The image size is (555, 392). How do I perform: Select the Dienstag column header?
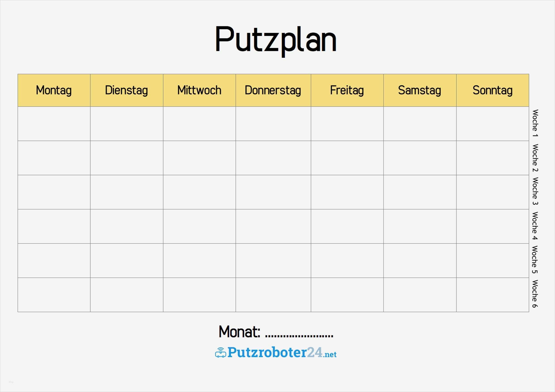[x=127, y=90]
